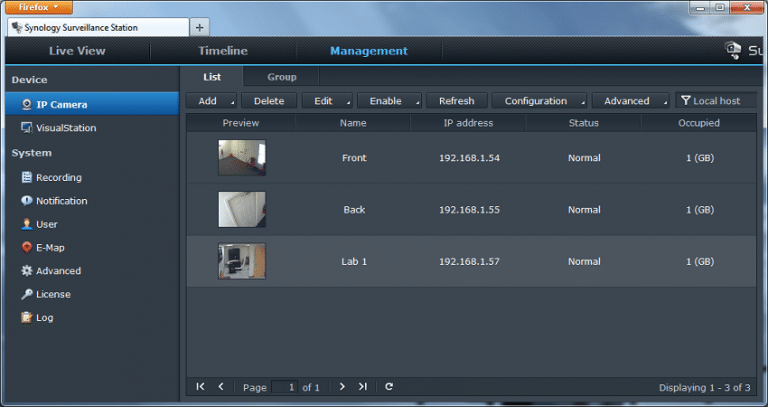The width and height of the screenshot is (768, 407).
Task: Switch to the Timeline tab
Action: (x=223, y=51)
